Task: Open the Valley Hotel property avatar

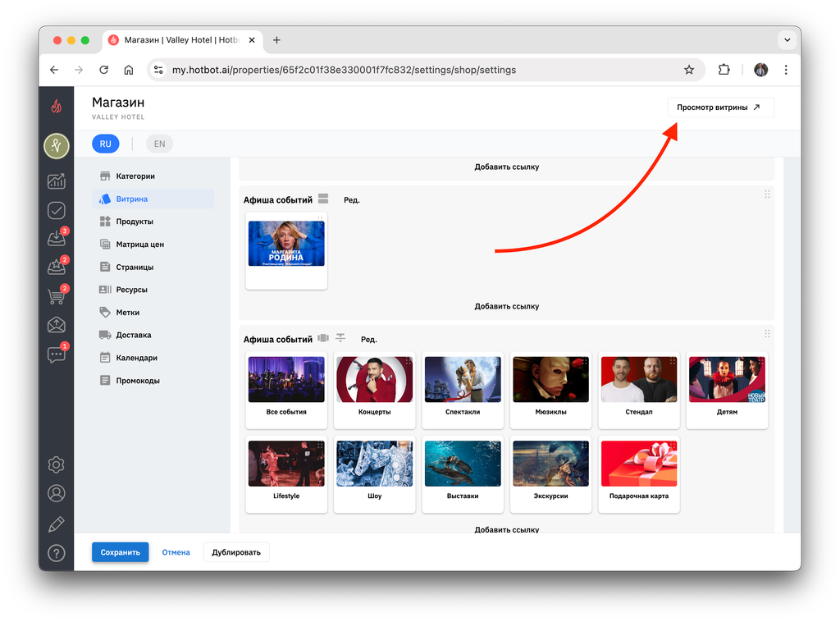Action: click(x=57, y=146)
